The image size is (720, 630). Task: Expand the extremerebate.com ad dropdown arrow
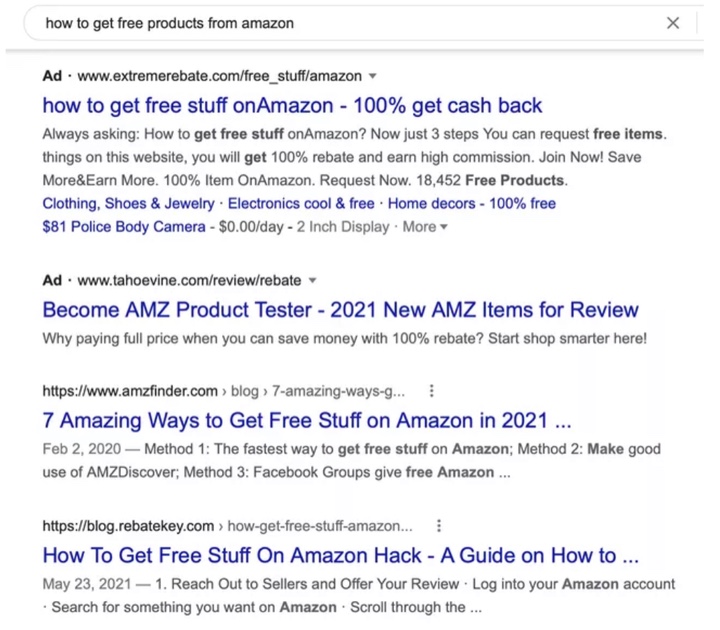click(372, 76)
